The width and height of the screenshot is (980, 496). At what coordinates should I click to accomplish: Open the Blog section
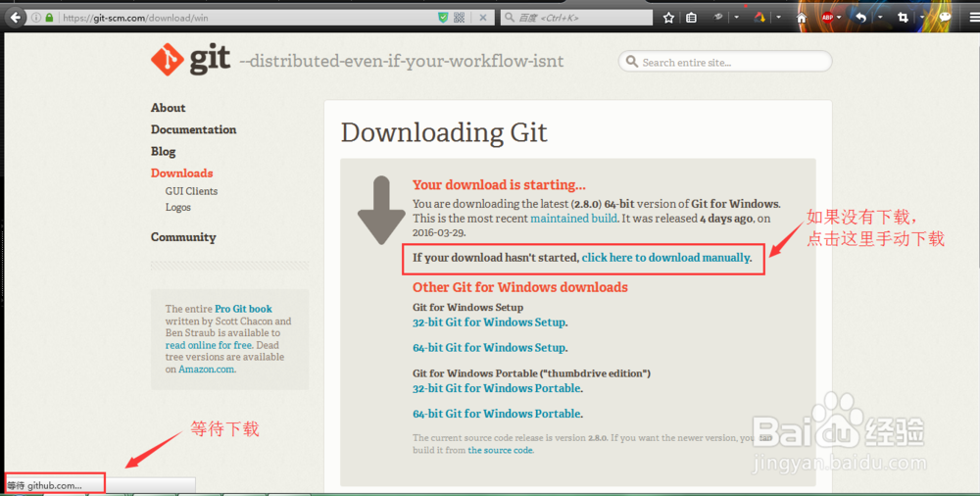[x=163, y=151]
